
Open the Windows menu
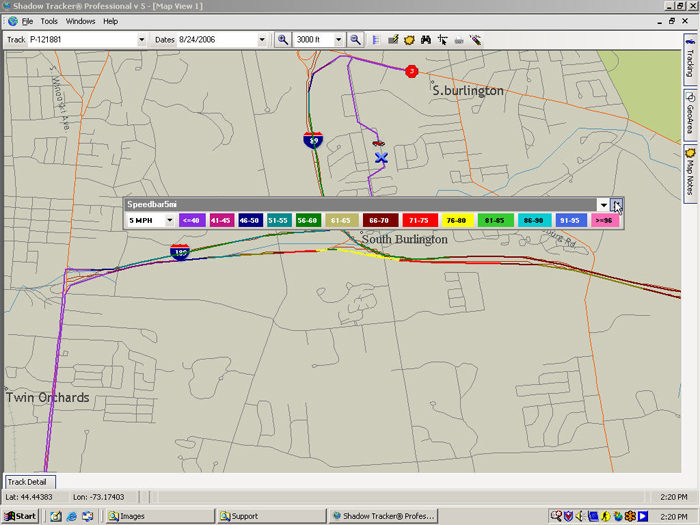click(x=80, y=21)
